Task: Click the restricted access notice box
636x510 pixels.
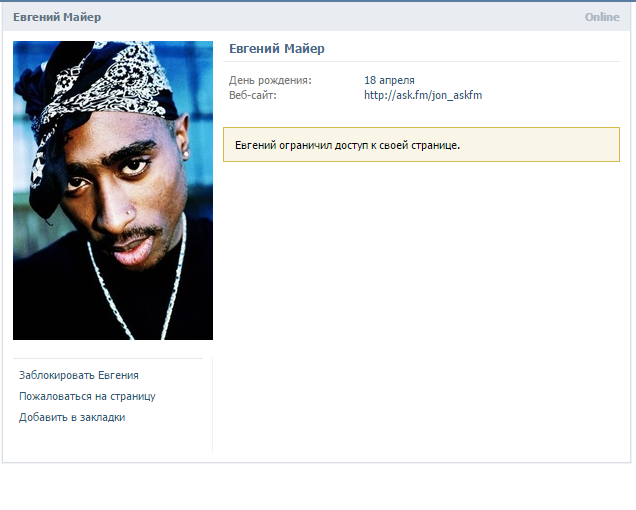Action: [421, 144]
